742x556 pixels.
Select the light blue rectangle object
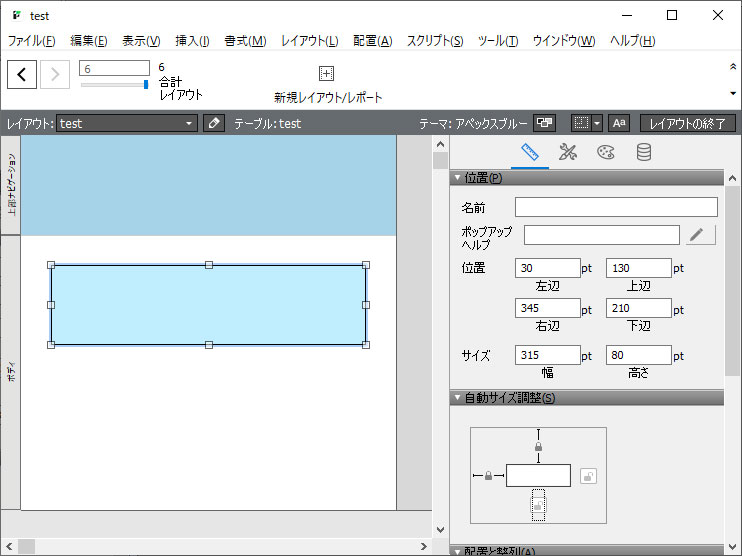pos(208,305)
